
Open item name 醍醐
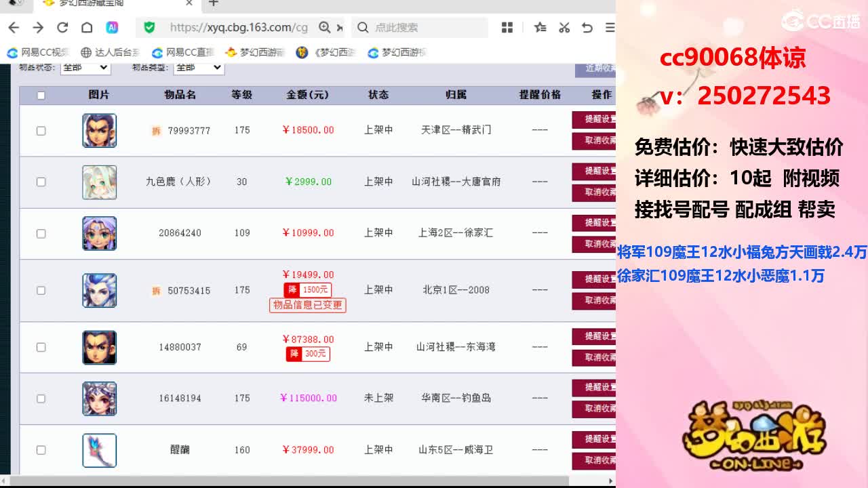tap(180, 450)
